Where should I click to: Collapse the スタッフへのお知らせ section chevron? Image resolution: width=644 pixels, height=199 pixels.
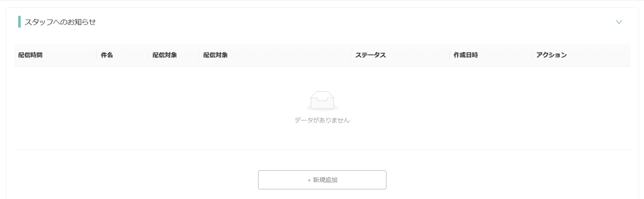619,22
